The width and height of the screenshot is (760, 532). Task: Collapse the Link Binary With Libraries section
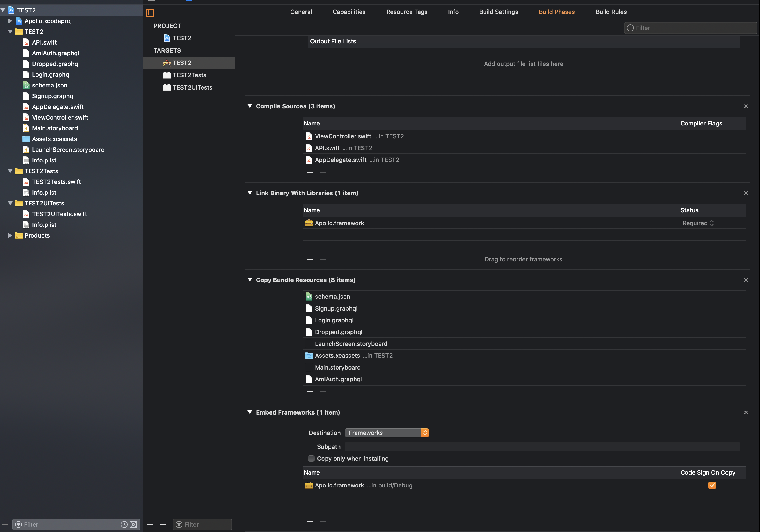(250, 193)
